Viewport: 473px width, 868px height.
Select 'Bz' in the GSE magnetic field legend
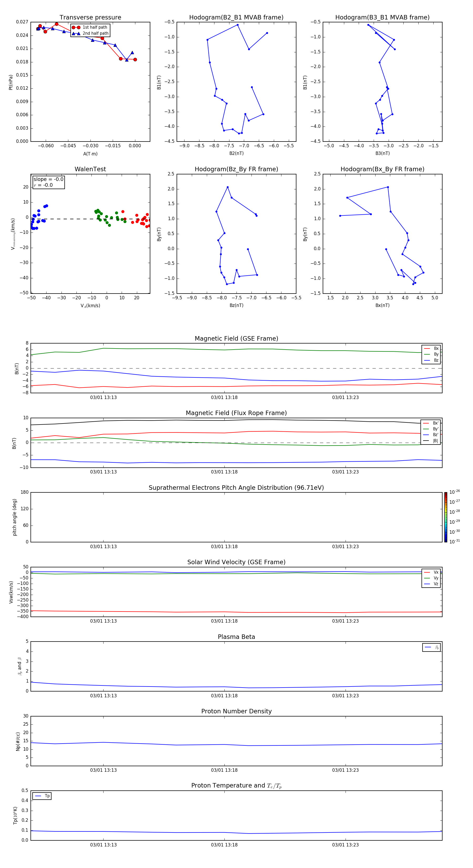pos(431,360)
